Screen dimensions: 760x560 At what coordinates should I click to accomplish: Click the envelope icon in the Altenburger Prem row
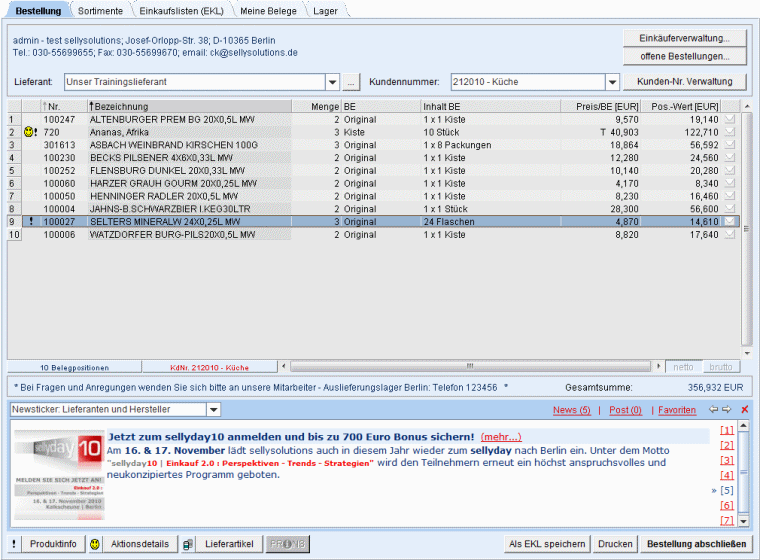coord(730,119)
